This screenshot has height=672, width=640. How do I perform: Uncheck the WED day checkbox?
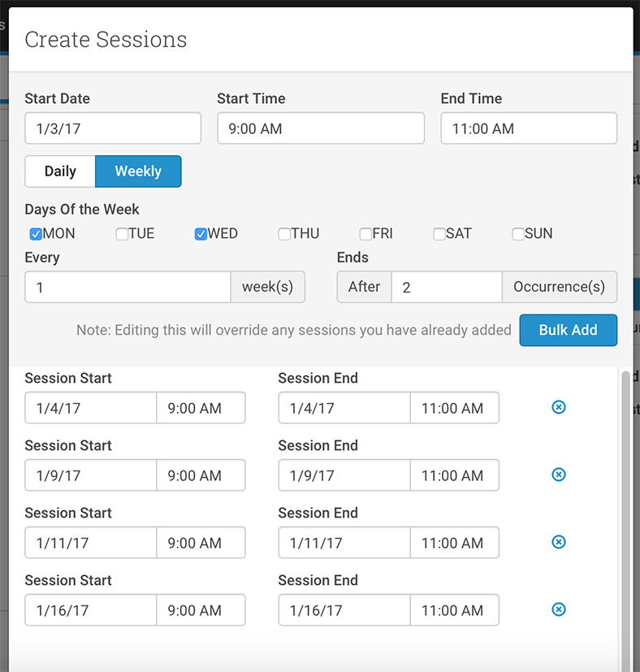click(x=201, y=234)
